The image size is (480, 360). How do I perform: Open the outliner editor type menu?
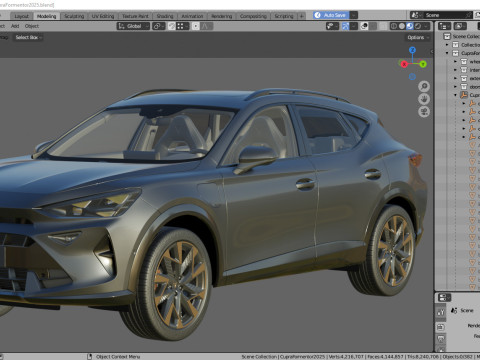pos(444,26)
